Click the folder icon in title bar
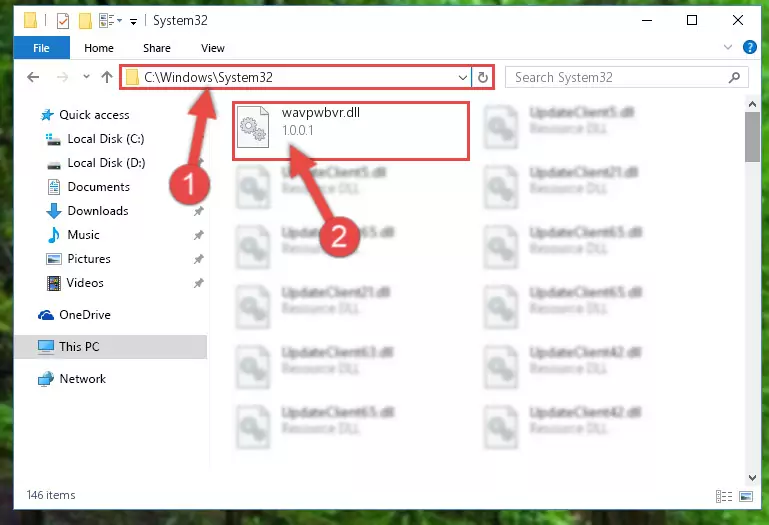The width and height of the screenshot is (769, 525). [30, 21]
